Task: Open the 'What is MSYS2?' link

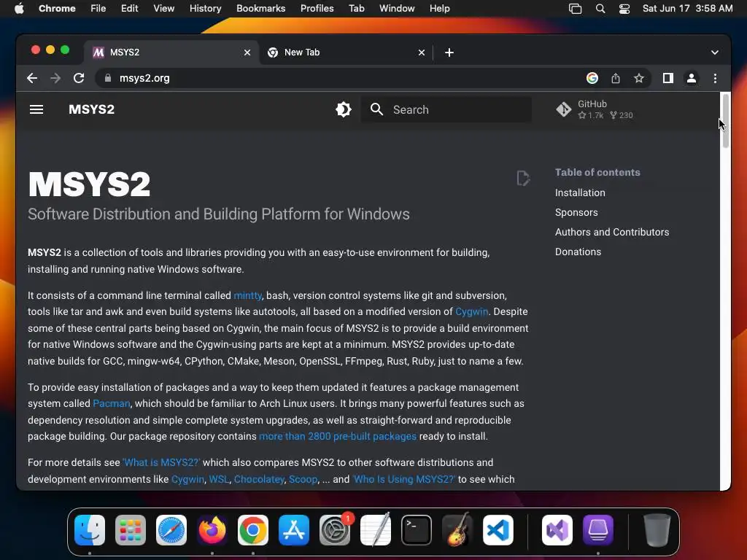Action: 161,462
